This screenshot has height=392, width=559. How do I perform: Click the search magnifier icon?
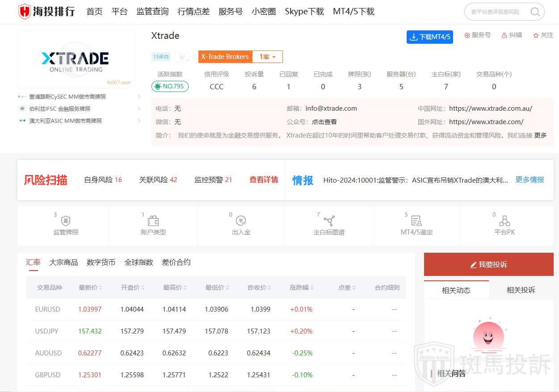pyautogui.click(x=535, y=12)
